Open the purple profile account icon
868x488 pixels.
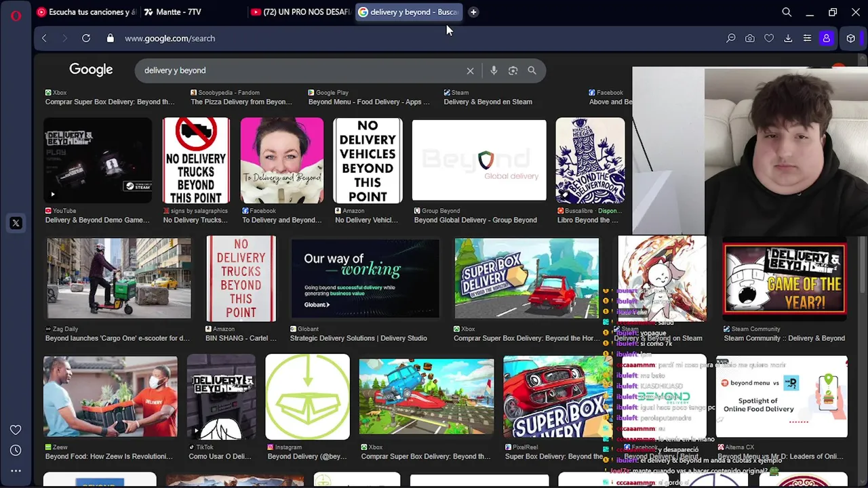point(826,39)
